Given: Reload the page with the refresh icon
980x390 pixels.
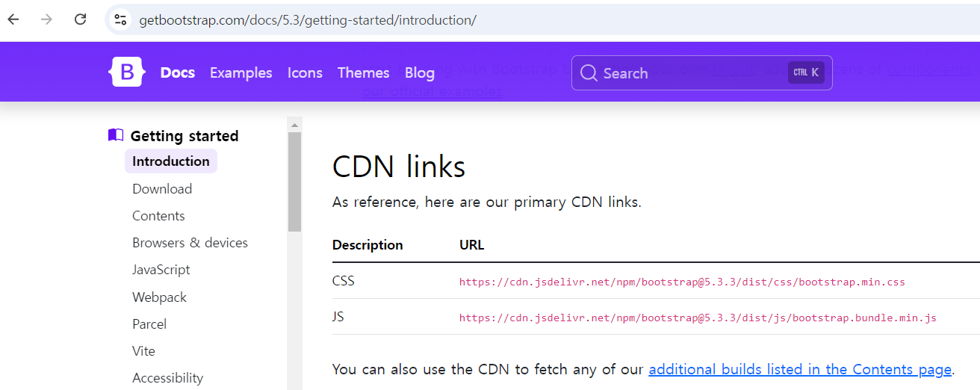Looking at the screenshot, I should click(80, 20).
